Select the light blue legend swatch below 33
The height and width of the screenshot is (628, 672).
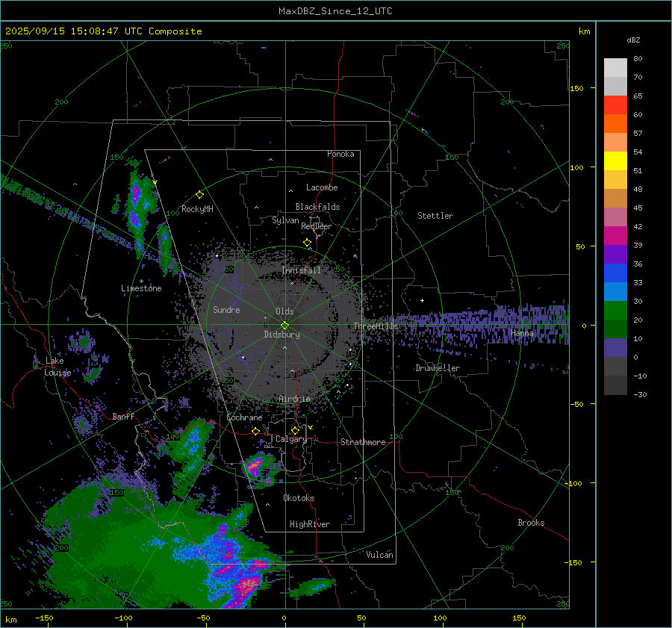click(615, 292)
